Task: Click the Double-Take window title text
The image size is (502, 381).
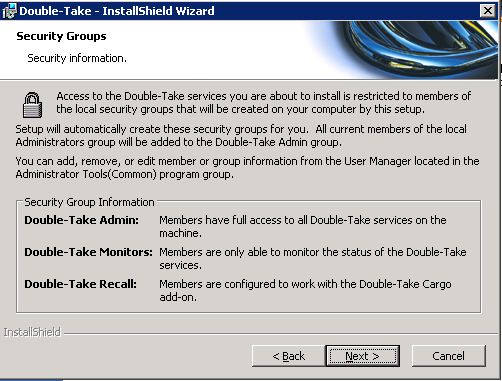Action: [x=117, y=11]
